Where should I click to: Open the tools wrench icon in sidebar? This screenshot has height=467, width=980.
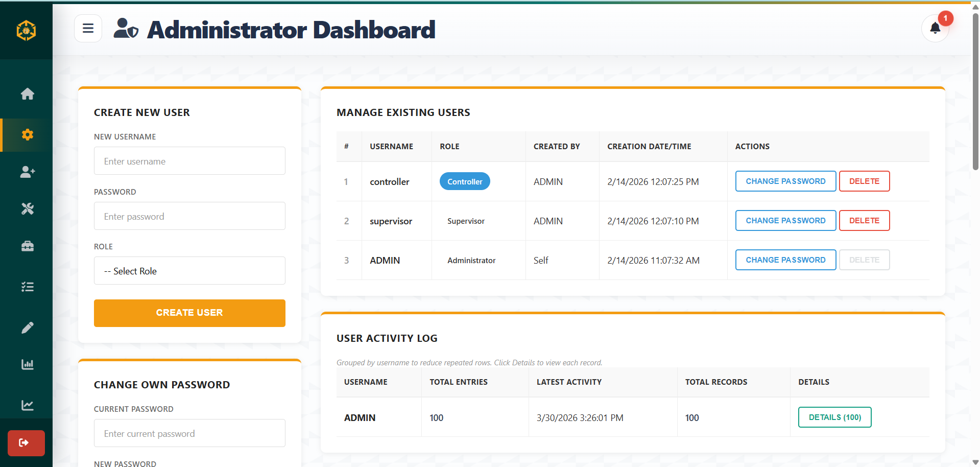[28, 208]
